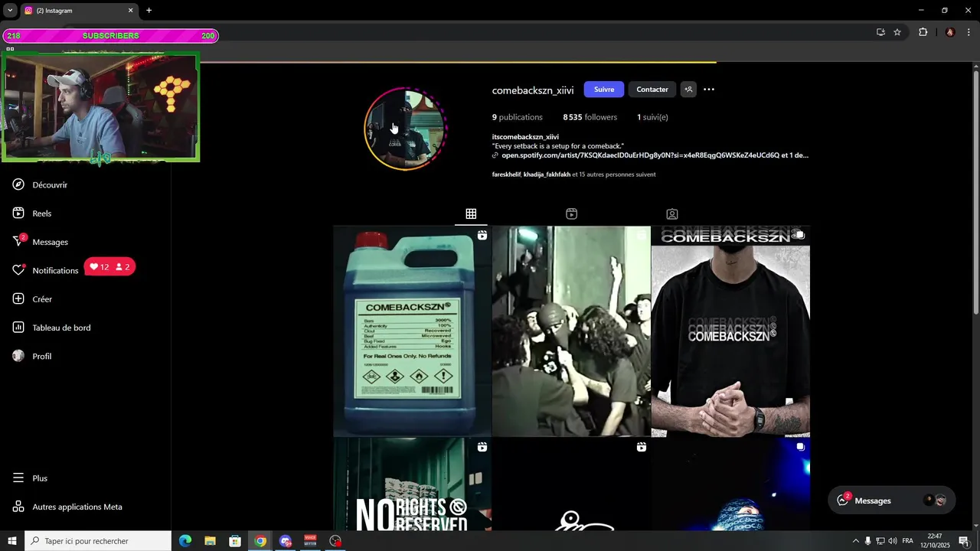Image resolution: width=980 pixels, height=551 pixels.
Task: Open the Notifications heart icon
Action: tap(18, 270)
